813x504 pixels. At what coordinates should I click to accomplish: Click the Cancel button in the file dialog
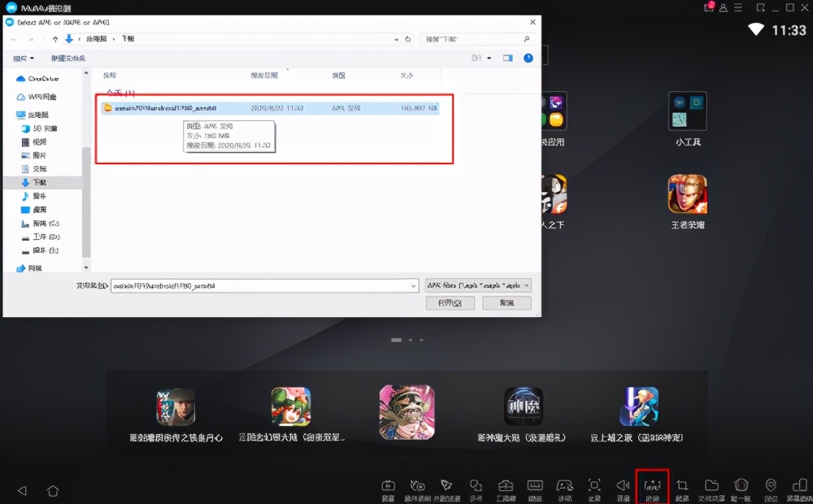(506, 303)
